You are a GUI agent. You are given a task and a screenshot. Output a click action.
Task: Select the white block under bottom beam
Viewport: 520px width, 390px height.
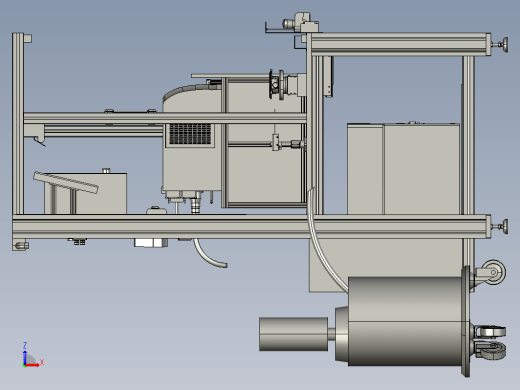(151, 243)
